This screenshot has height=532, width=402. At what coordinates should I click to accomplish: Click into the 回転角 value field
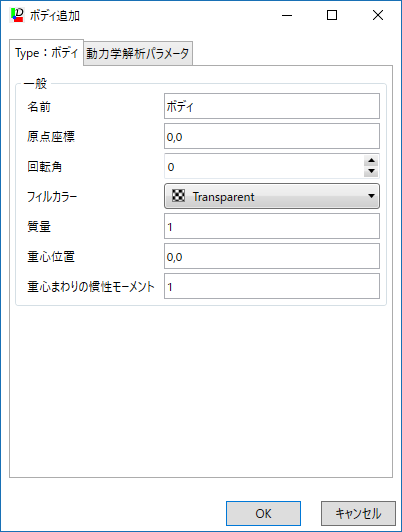click(264, 166)
